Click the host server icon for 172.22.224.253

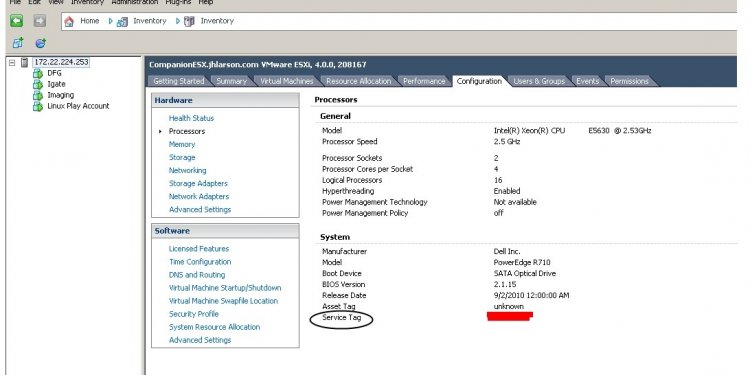24,62
